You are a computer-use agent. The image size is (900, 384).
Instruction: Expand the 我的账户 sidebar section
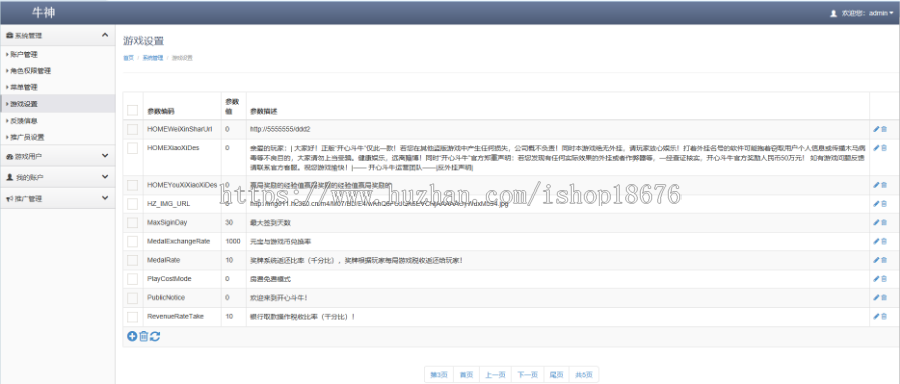tap(57, 177)
